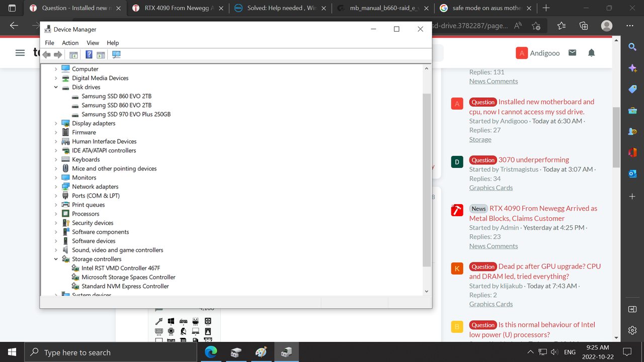Screen dimensions: 644x362
Task: Expand the Processors node
Action: pos(56,214)
